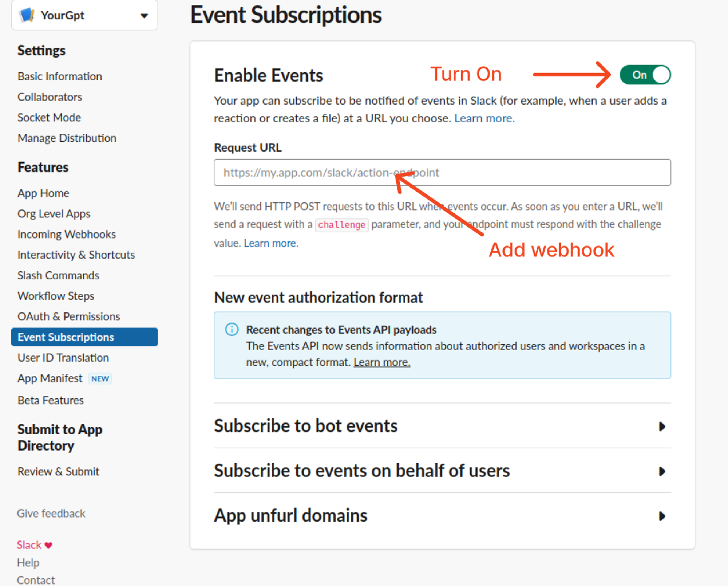Screen dimensions: 728x586
Task: Click the YourGpt app logo icon
Action: point(27,15)
